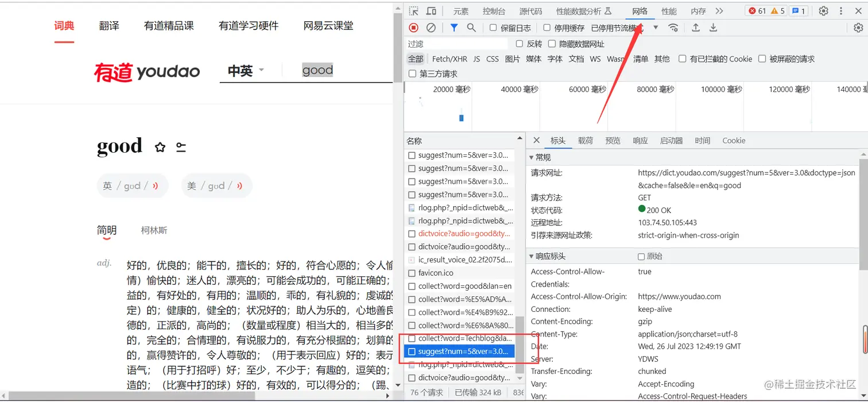Open the network search magnifier icon

tap(471, 28)
